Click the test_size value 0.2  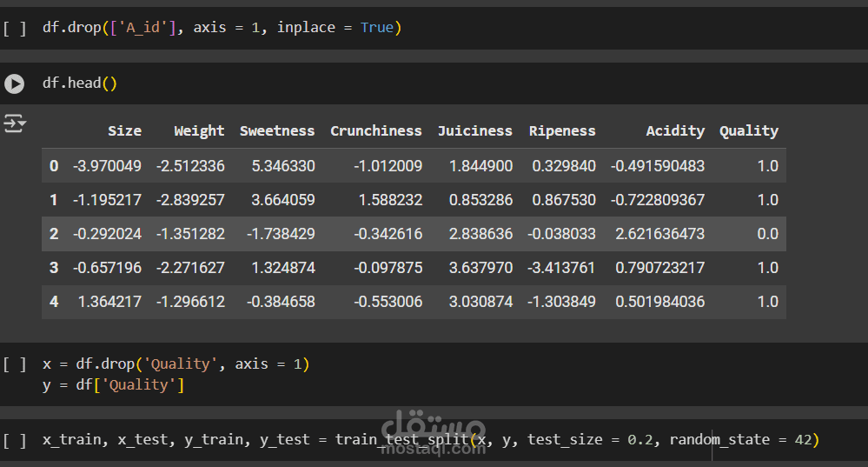point(640,440)
